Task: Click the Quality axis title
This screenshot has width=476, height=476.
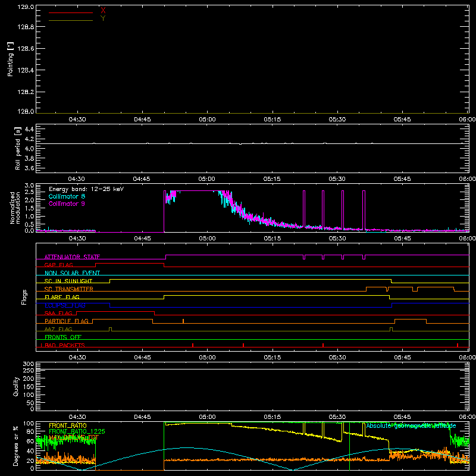Action: tap(16, 386)
